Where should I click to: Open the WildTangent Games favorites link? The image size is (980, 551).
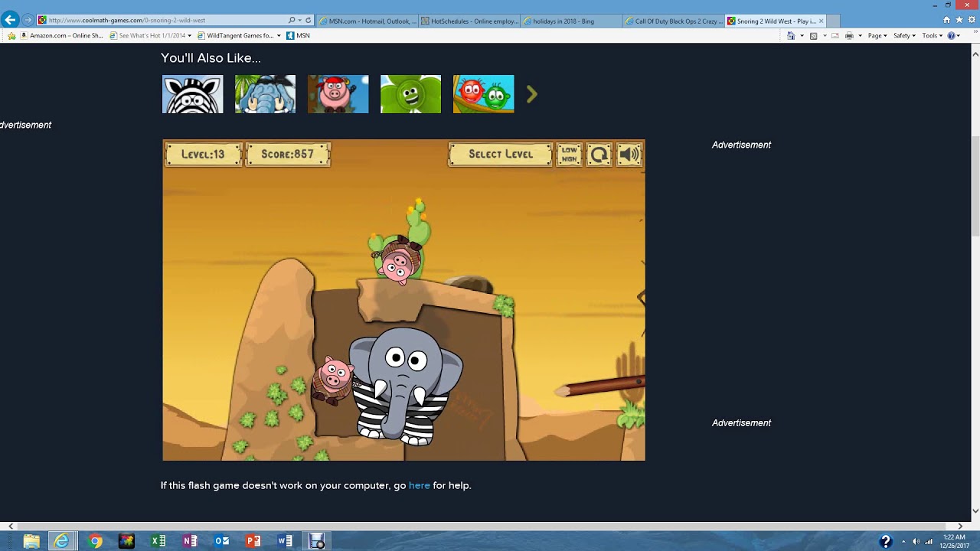(x=236, y=35)
